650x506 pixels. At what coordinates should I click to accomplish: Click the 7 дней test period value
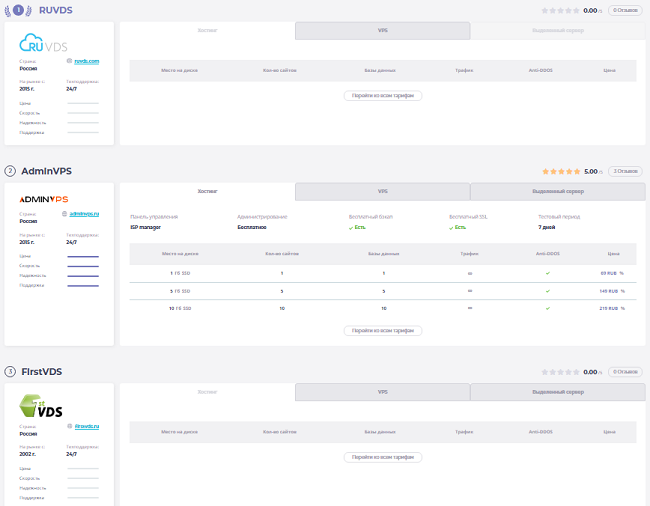pyautogui.click(x=546, y=227)
